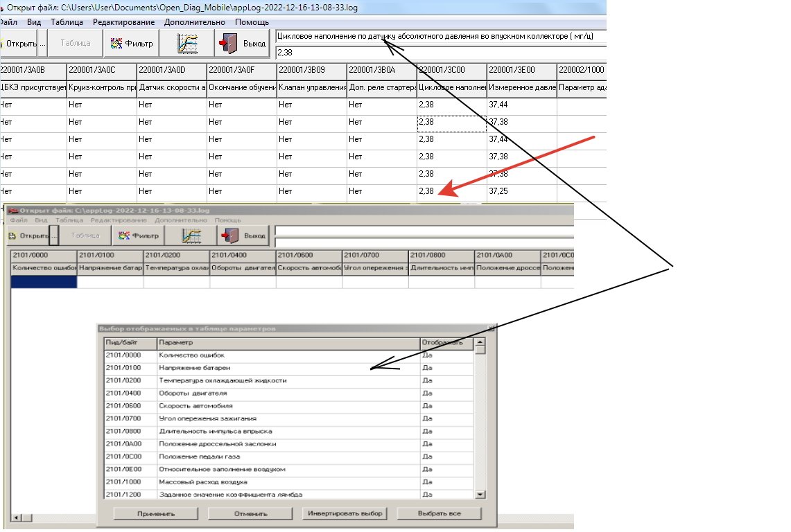Select the Обороты двигателя row in the dialog
Viewport: 791px width, 532px height.
pyautogui.click(x=288, y=393)
